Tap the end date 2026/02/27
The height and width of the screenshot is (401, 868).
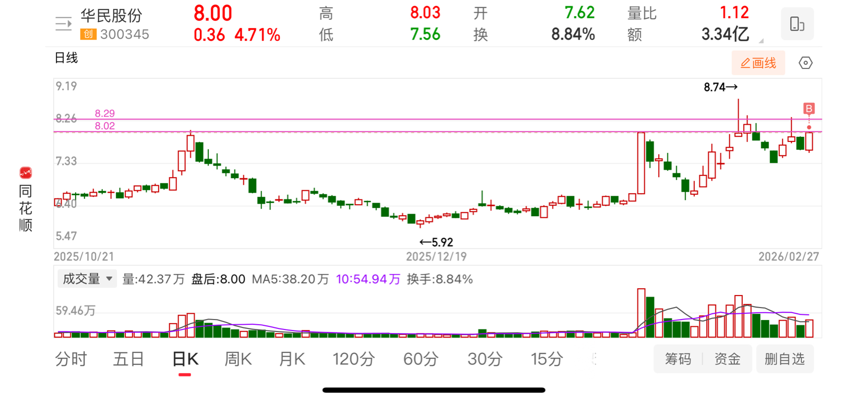pos(789,256)
